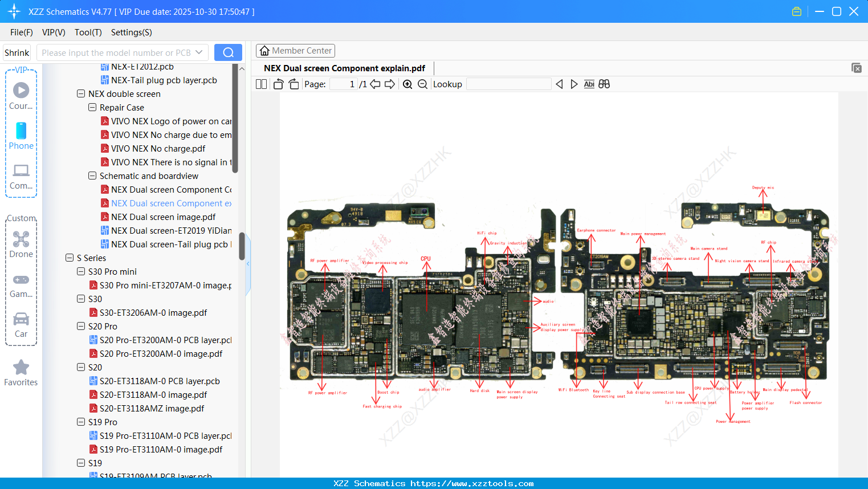Open the Settings(S) menu
Viewport: 868px width, 489px height.
(x=131, y=32)
